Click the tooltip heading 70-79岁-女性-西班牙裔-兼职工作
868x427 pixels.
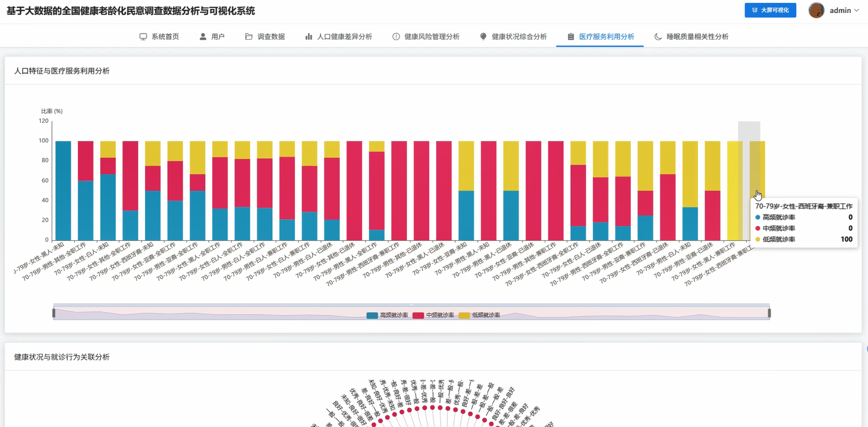(804, 206)
